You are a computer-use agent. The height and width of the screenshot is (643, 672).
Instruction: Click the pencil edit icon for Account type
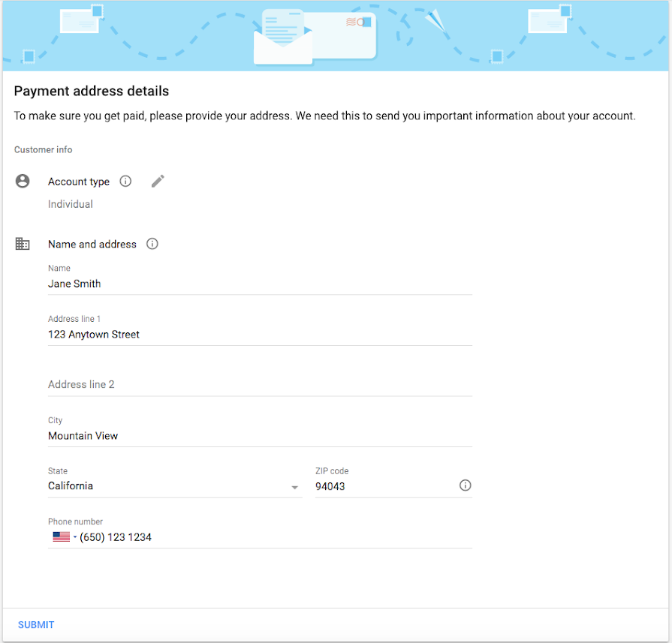tap(158, 182)
